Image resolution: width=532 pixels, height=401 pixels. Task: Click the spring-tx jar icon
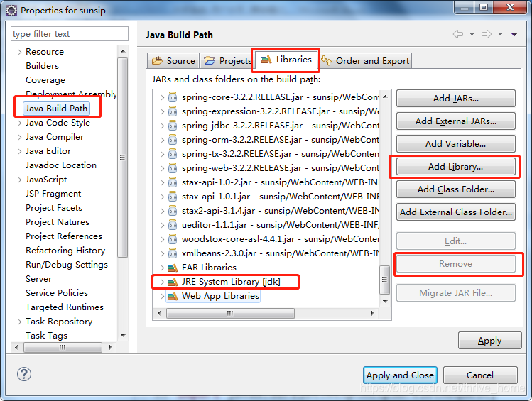pyautogui.click(x=173, y=154)
